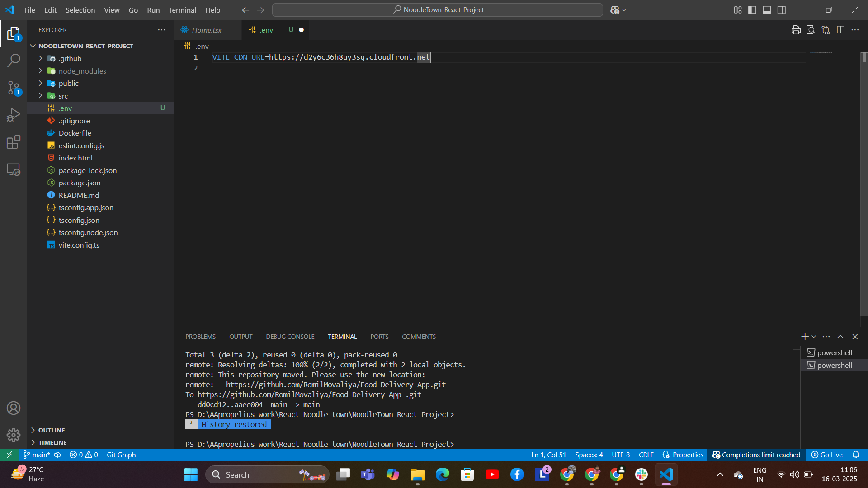Open the Manage gear icon
Screen dimensions: 868x488
(14, 435)
